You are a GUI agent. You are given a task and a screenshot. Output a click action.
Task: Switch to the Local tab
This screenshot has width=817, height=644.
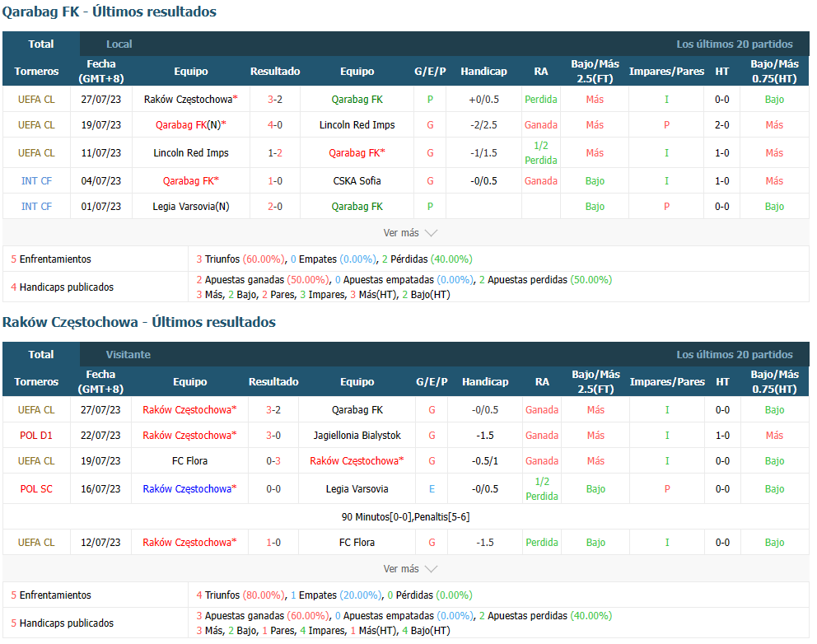tap(119, 44)
